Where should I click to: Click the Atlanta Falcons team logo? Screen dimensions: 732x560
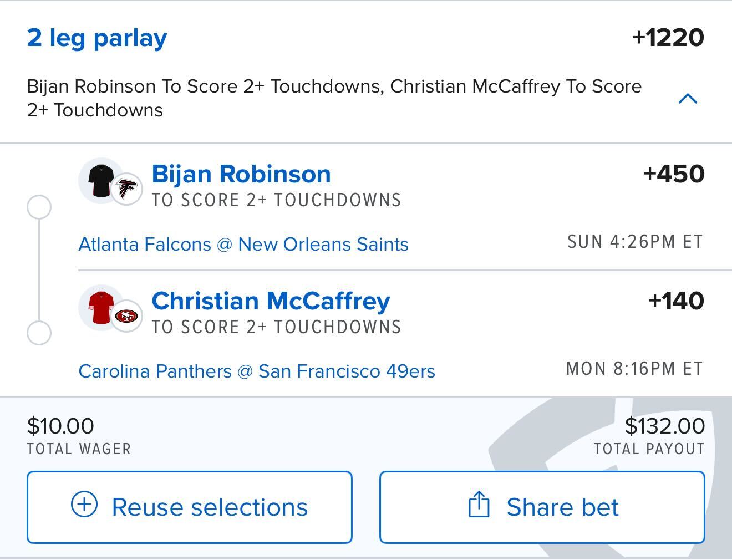point(127,190)
